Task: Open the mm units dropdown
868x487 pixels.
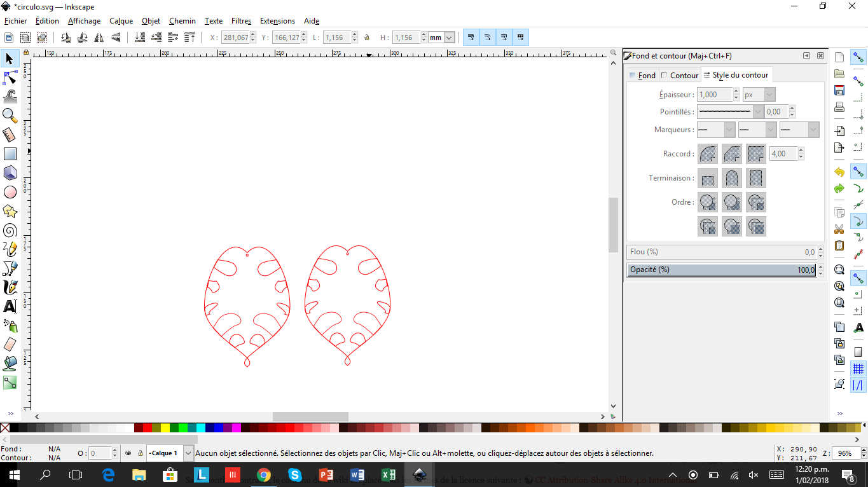Action: [449, 38]
